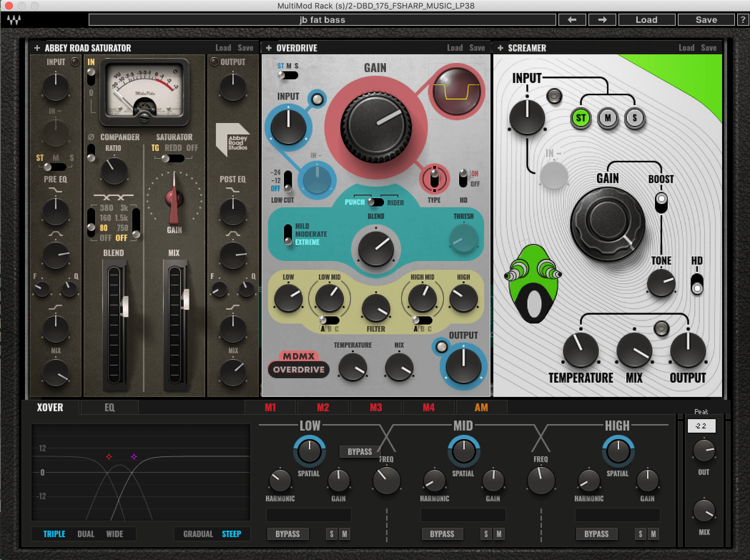Click the Overdrive FILTER knob
The width and height of the screenshot is (750, 560).
[x=376, y=308]
